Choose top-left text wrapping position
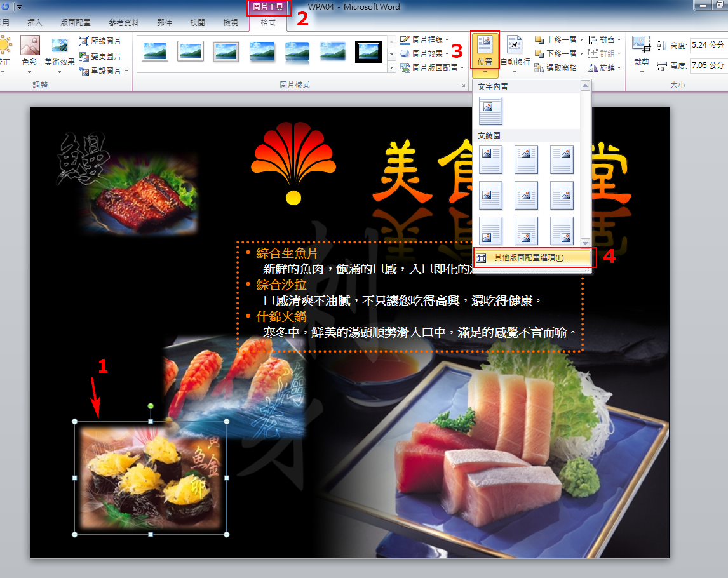Viewport: 728px width, 578px height. point(490,159)
